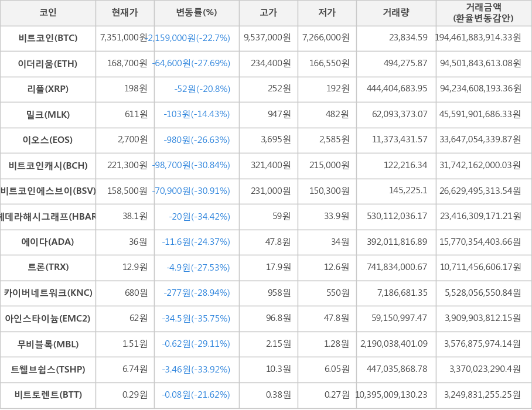Sort by the 현재가 column header
The image size is (532, 410).
(x=125, y=13)
